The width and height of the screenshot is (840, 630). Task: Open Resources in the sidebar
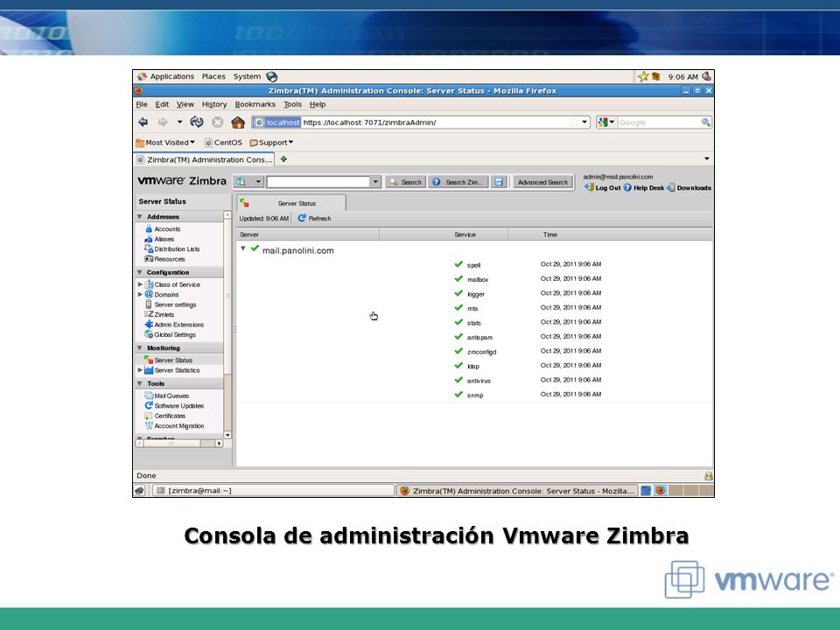pyautogui.click(x=169, y=259)
